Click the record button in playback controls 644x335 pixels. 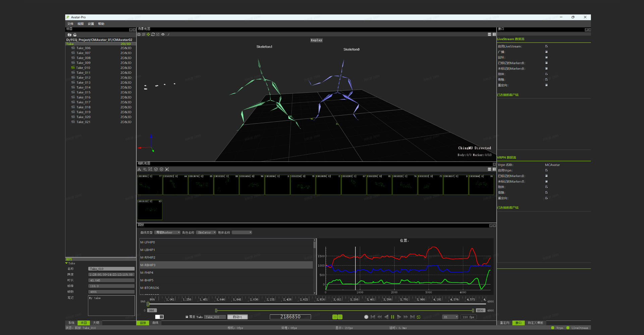coord(366,317)
